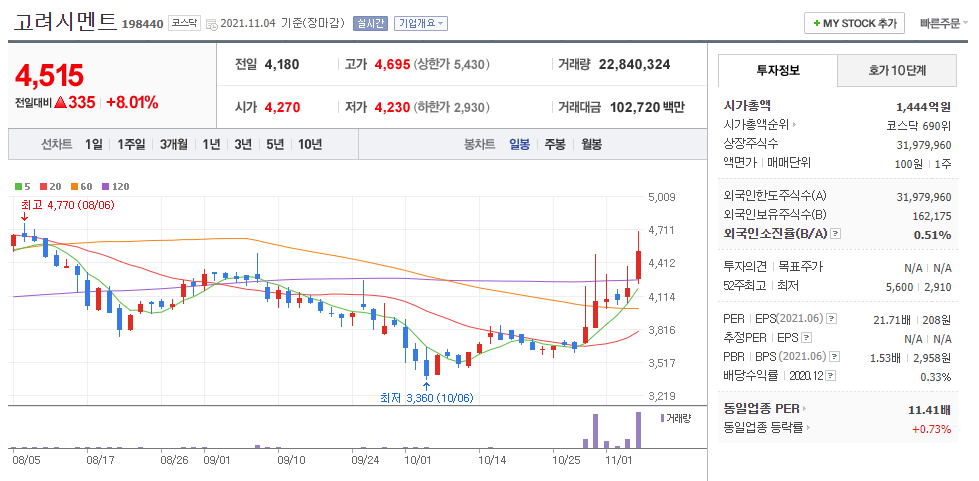Select 주봉 candlestick chart
The height and width of the screenshot is (481, 979).
[x=555, y=144]
